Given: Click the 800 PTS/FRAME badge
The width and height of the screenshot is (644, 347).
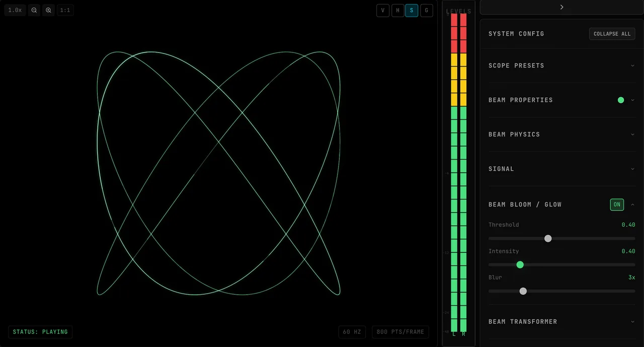Looking at the screenshot, I should coord(400,332).
